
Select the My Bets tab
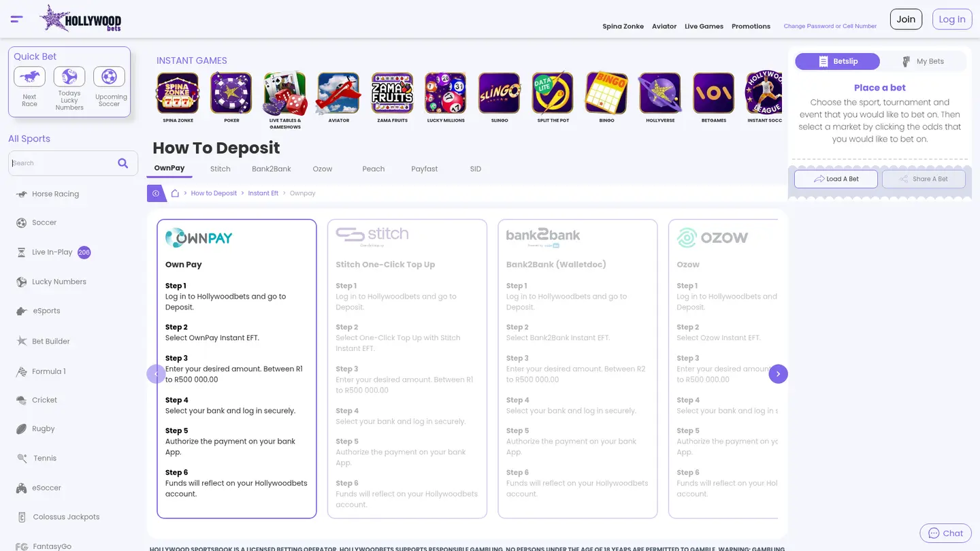pyautogui.click(x=923, y=61)
